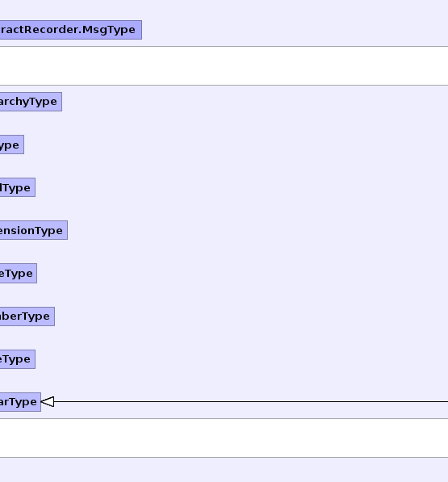This screenshot has width=448, height=482.
Task: Click the eType node directly below ensionType
Action: (19, 273)
